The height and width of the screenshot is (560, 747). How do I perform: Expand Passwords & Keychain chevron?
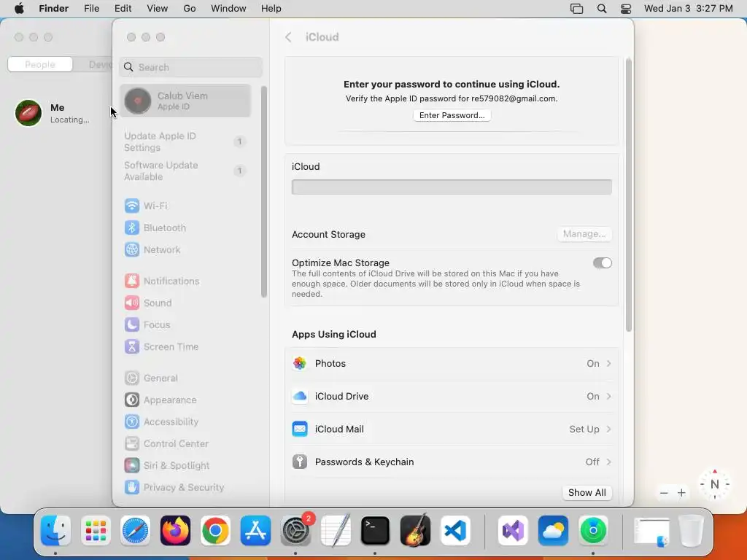(x=609, y=462)
